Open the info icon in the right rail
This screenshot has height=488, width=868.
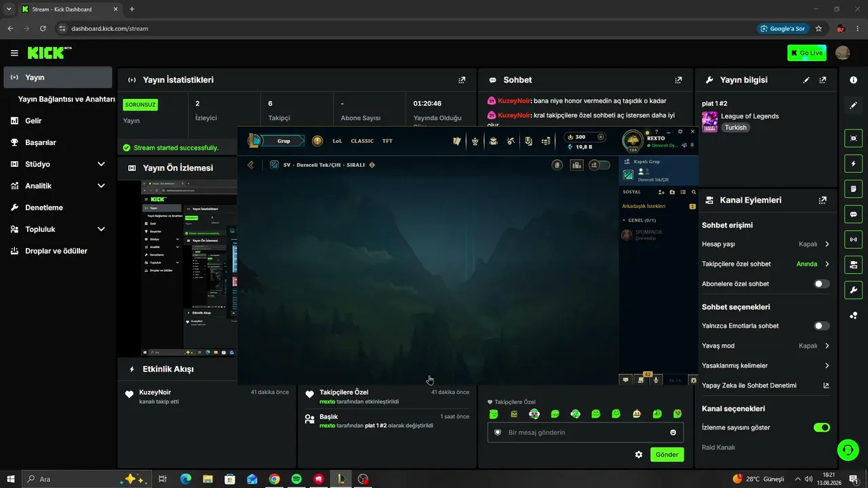(853, 80)
